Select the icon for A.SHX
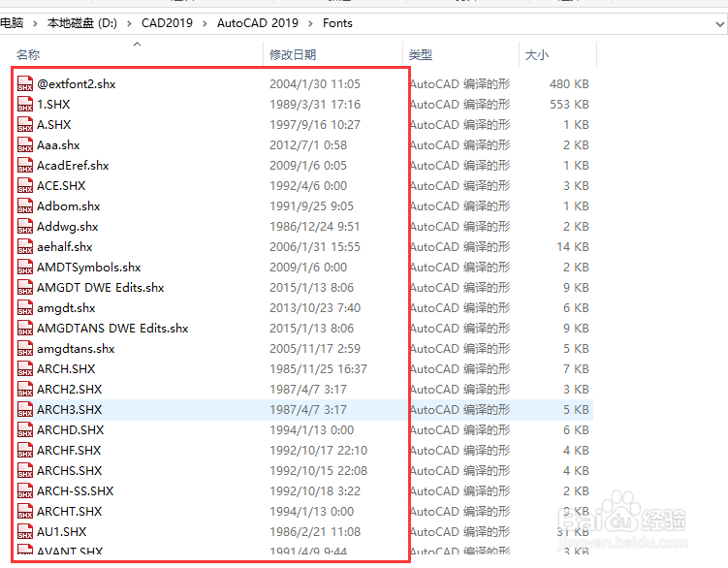The width and height of the screenshot is (728, 568). [25, 124]
